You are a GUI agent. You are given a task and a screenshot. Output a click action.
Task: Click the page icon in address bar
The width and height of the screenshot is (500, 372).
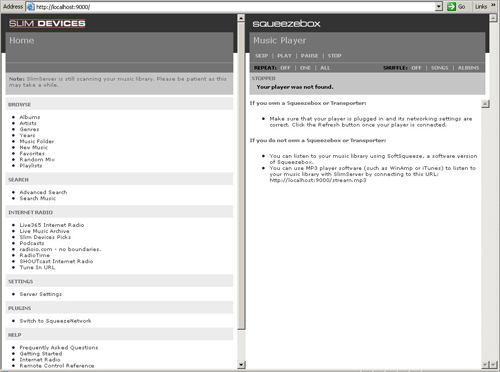point(30,7)
